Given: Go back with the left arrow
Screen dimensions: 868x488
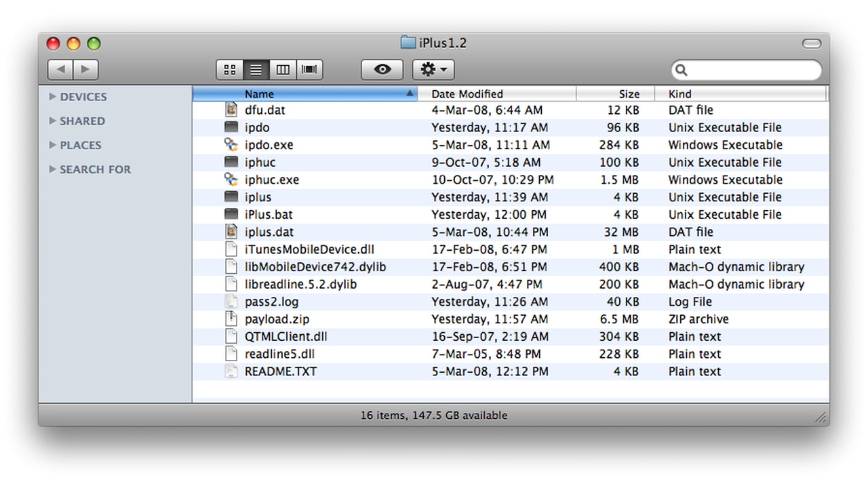Looking at the screenshot, I should point(60,69).
